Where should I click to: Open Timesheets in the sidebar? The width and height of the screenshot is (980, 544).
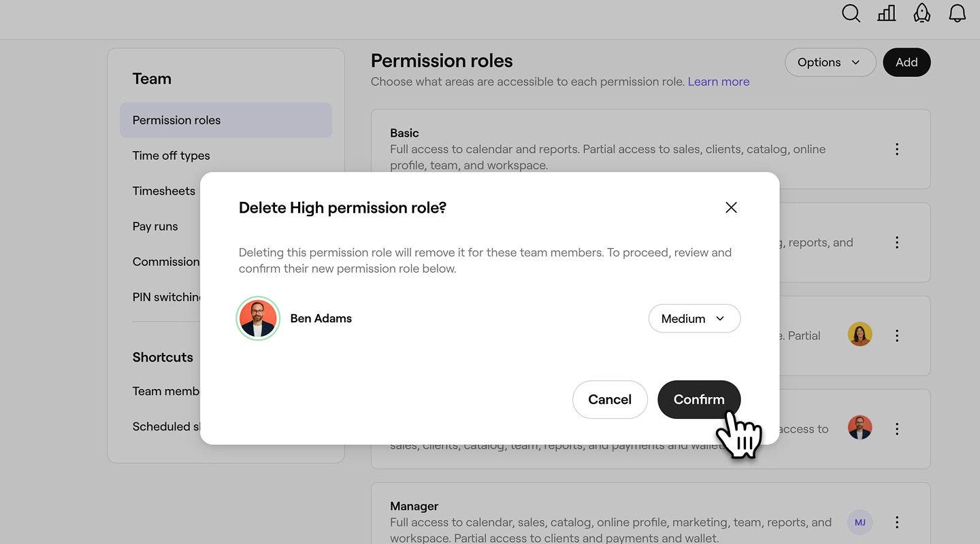[x=163, y=191]
